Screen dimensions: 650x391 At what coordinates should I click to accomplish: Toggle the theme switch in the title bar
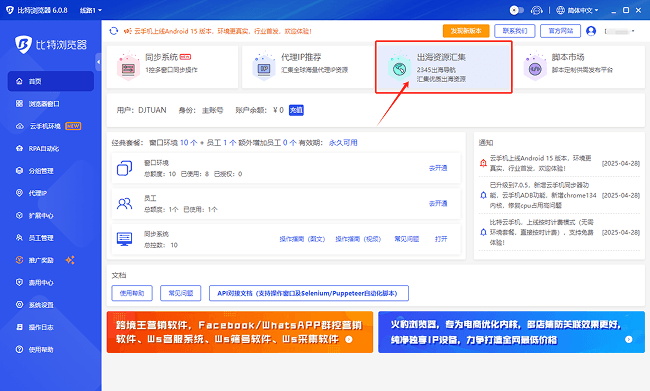517,10
